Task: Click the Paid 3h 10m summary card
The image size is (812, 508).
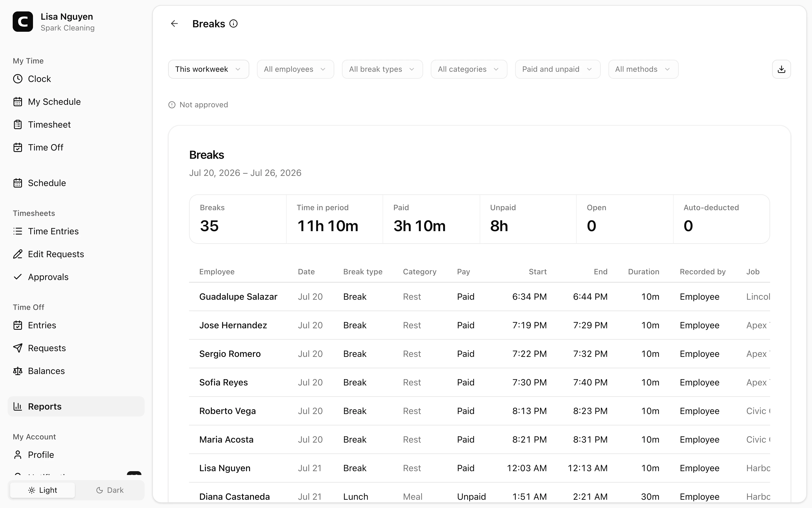Action: [x=431, y=219]
